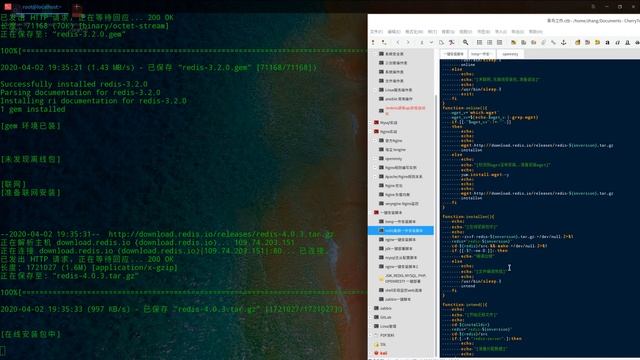The image size is (640, 360).
Task: Expand the top-level zabbix tree node
Action: coord(371,308)
